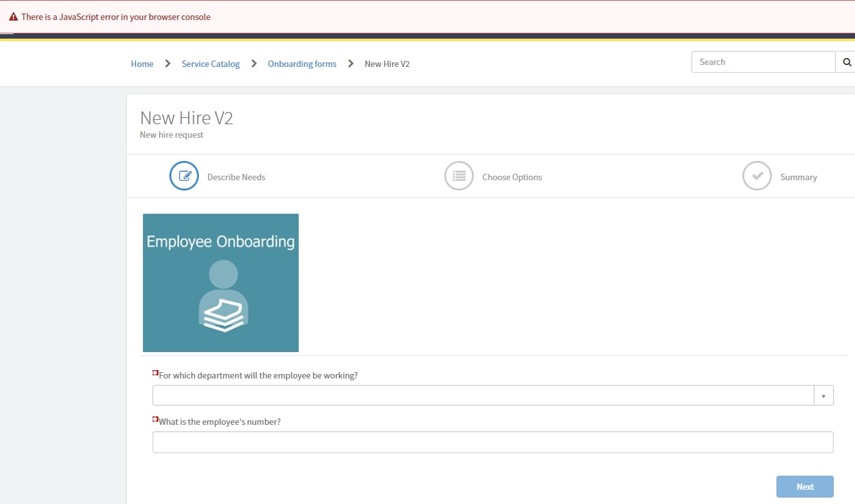Click the JavaScript error warning triangle icon
The image size is (855, 504).
13,17
